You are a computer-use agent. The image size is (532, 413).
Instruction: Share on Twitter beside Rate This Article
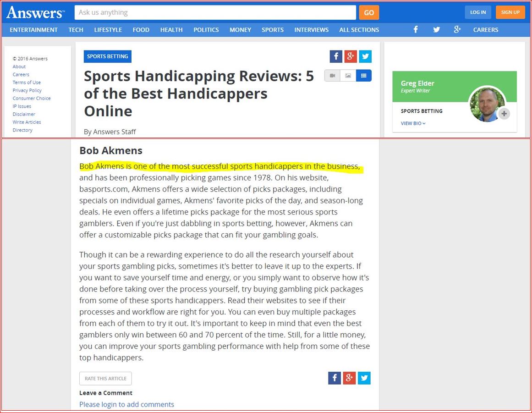pos(364,378)
